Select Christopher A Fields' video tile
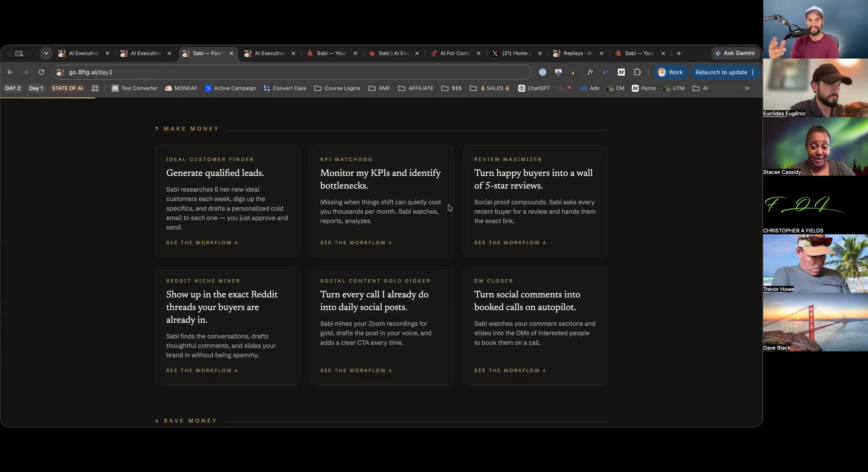This screenshot has height=472, width=868. (815, 205)
